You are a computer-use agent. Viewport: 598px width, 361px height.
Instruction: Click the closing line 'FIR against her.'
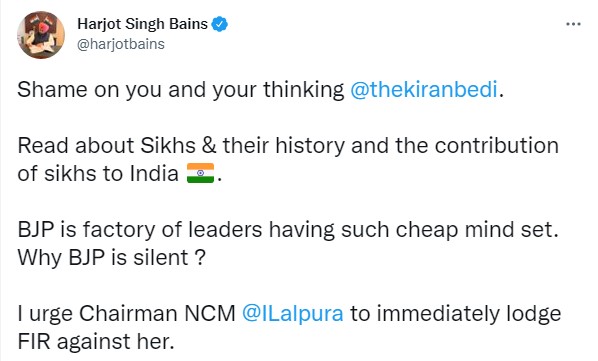pyautogui.click(x=96, y=342)
